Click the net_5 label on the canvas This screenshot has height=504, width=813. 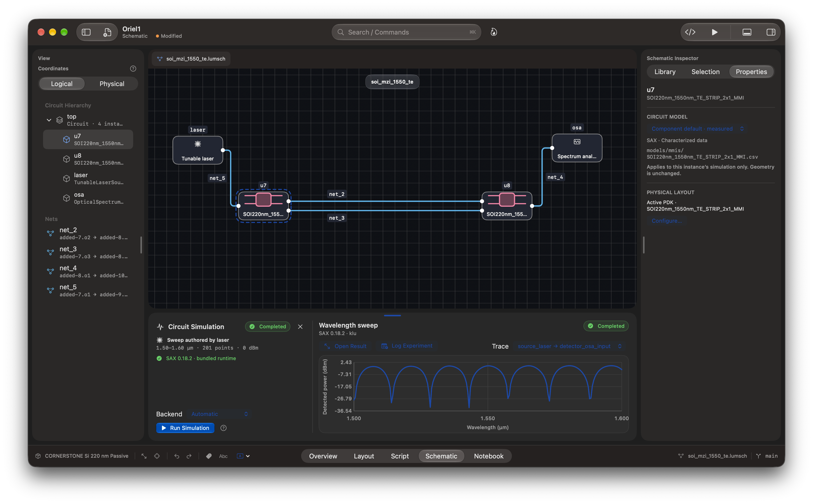pyautogui.click(x=217, y=178)
